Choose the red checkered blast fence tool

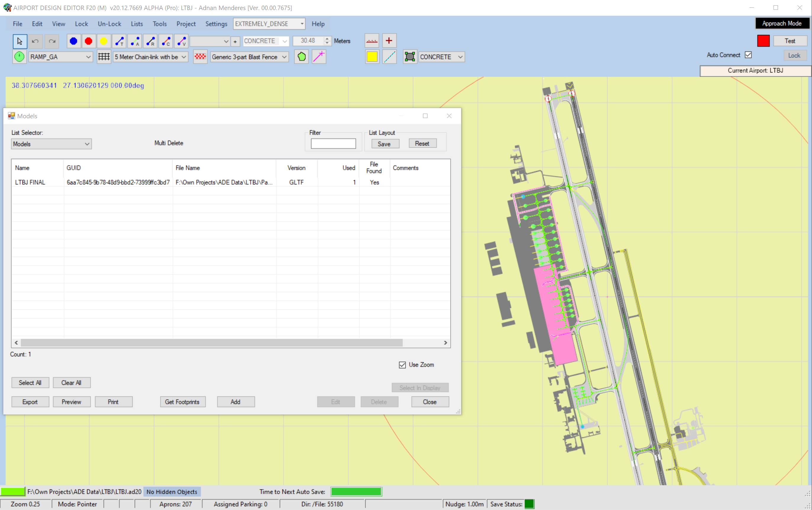point(200,57)
